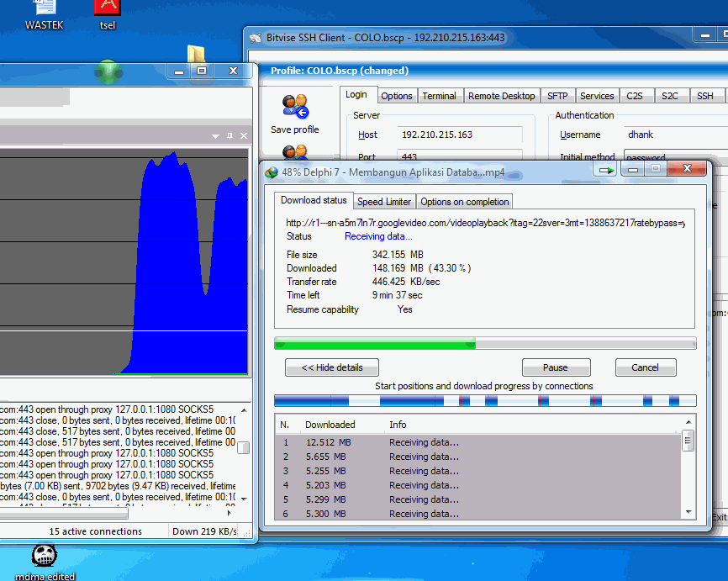Click IDM globe icon in download title bar

tap(272, 172)
